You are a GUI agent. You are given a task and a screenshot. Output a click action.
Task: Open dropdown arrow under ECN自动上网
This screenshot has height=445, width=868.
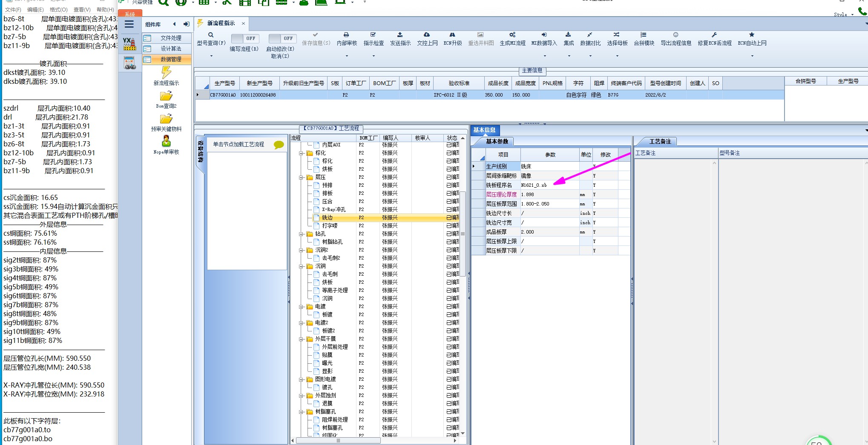[x=752, y=56]
